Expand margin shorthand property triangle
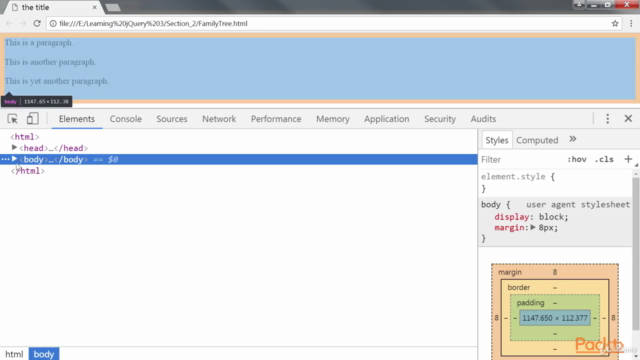 click(533, 227)
